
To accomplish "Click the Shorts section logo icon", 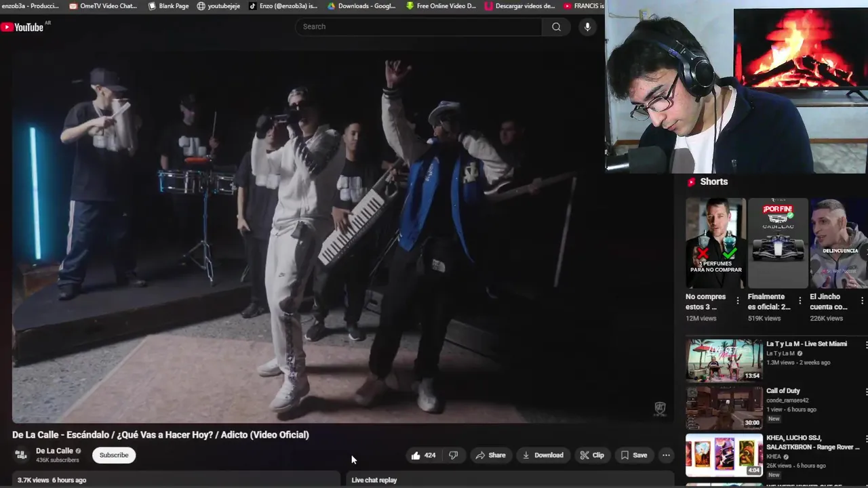I will click(x=692, y=182).
